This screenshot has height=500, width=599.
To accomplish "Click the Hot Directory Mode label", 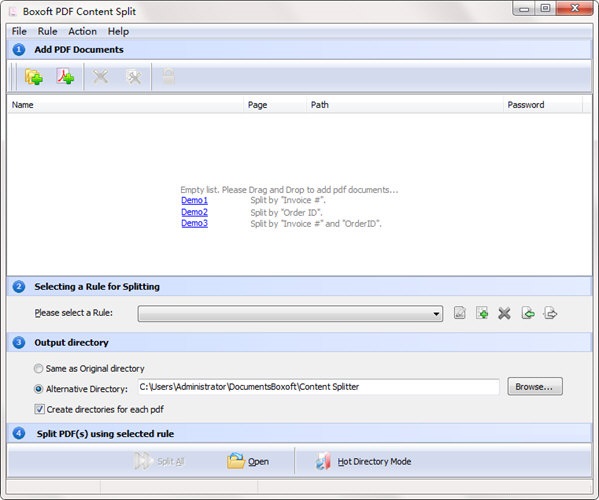I will coord(374,461).
